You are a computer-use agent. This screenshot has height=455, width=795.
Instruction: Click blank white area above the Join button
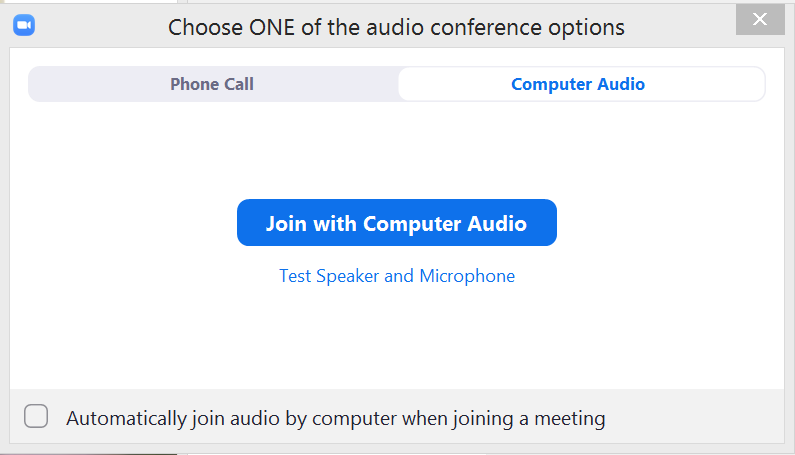pos(397,150)
